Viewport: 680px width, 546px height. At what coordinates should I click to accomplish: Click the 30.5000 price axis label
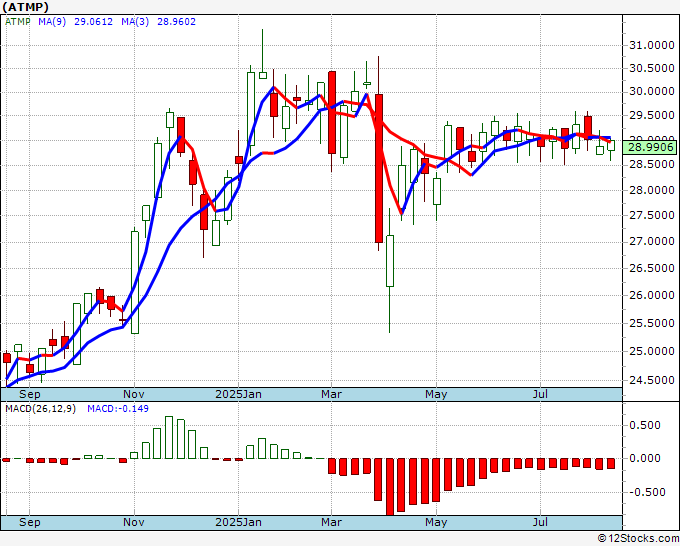pos(651,68)
